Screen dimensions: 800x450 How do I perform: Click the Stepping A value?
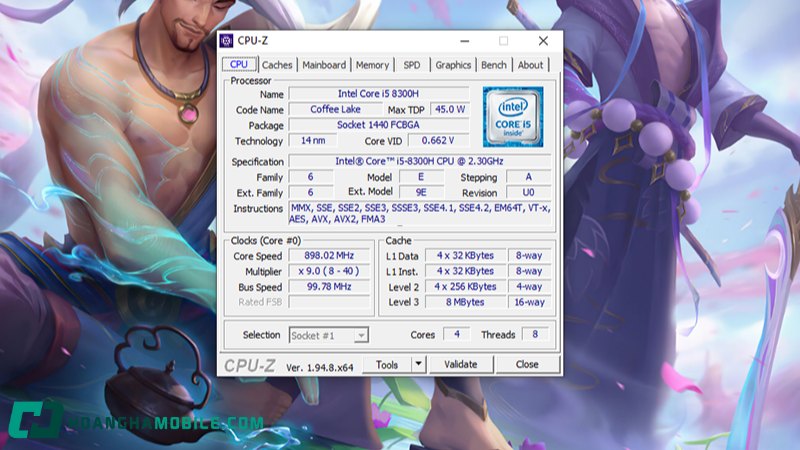pyautogui.click(x=529, y=177)
